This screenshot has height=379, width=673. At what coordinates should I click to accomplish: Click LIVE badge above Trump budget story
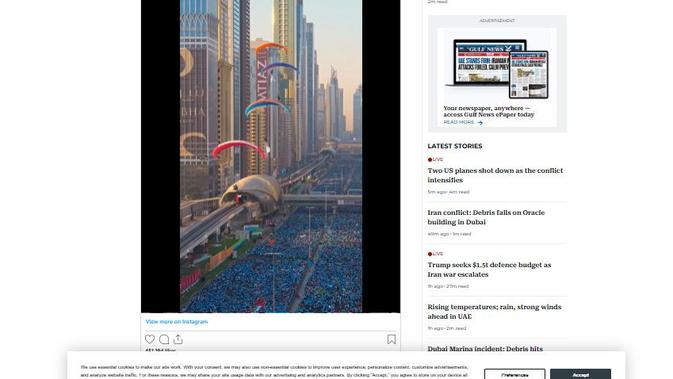click(x=435, y=254)
